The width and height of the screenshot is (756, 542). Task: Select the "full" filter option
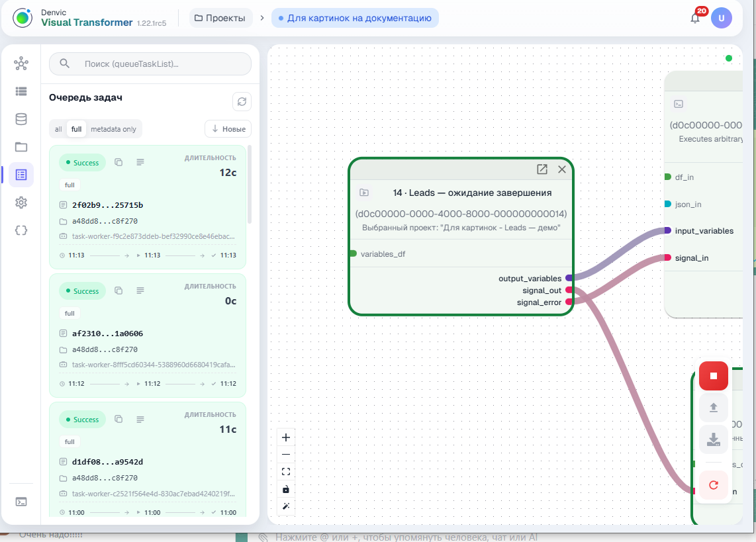76,129
